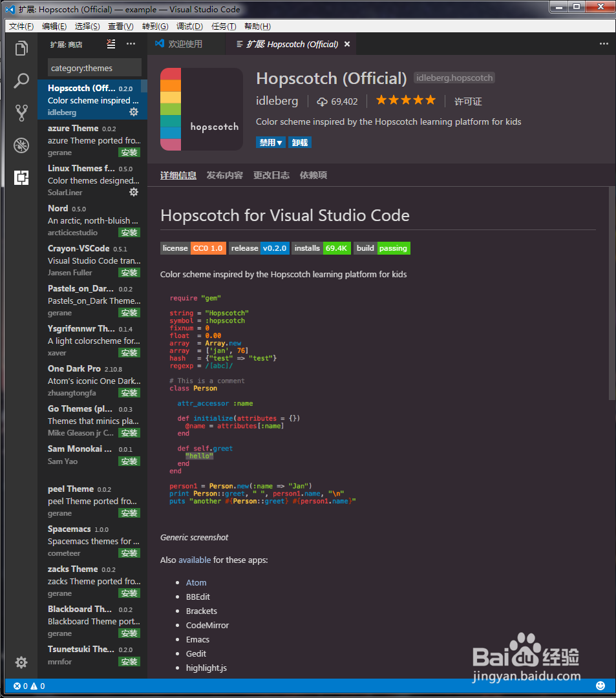This screenshot has width=616, height=698.
Task: Click the license CC0 1.0 badge
Action: coord(193,248)
